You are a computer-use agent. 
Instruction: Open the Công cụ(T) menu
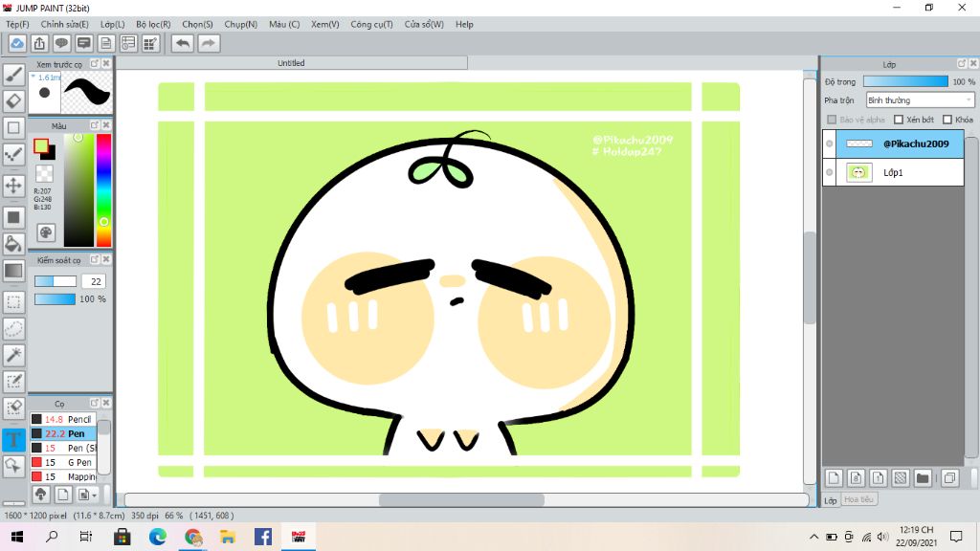click(x=372, y=24)
